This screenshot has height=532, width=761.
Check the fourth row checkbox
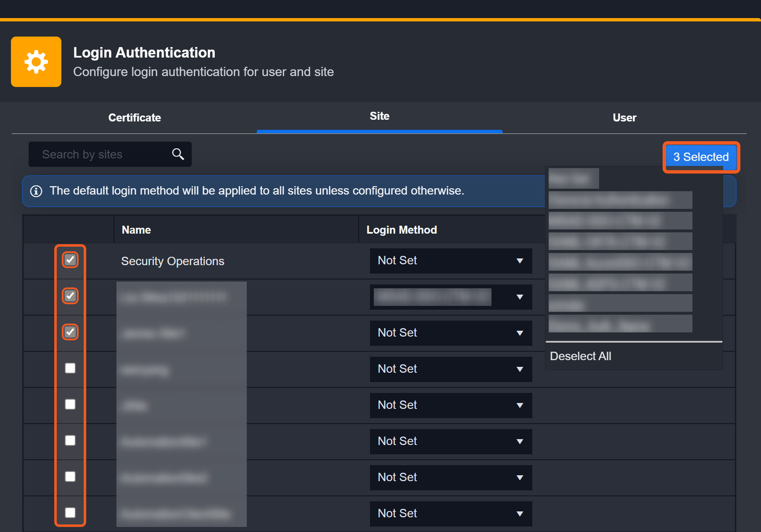(70, 368)
